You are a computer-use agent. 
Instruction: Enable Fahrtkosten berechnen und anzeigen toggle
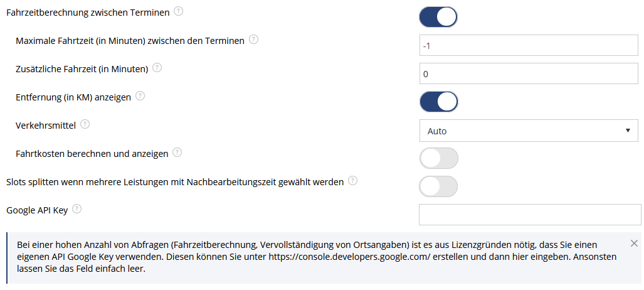pos(439,158)
